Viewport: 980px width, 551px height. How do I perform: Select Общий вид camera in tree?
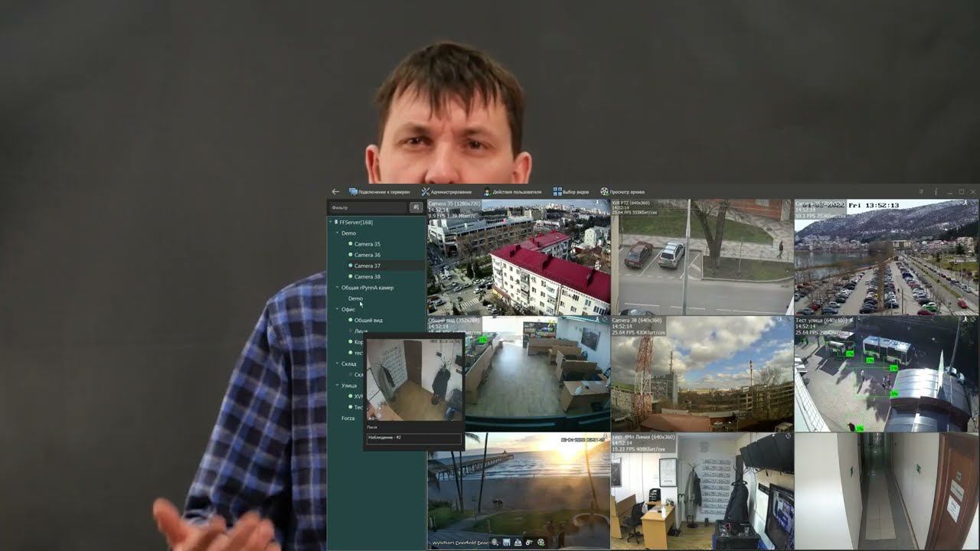click(368, 320)
